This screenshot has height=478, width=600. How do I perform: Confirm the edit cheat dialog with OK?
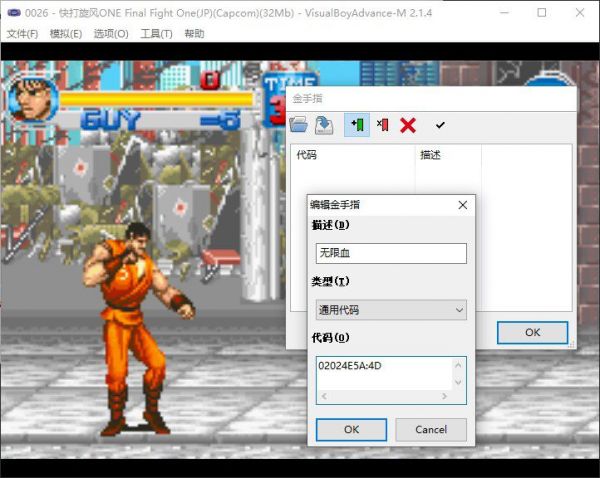click(351, 429)
